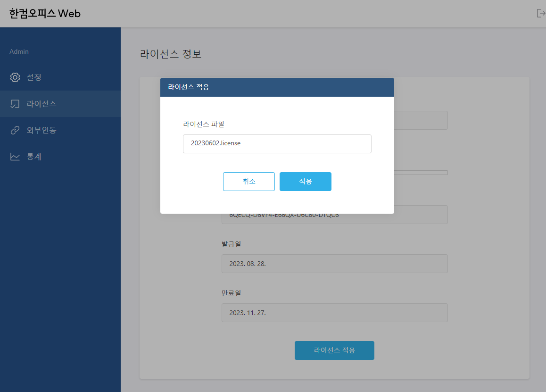546x392 pixels.
Task: Open the 설정 menu item text
Action: 34,77
